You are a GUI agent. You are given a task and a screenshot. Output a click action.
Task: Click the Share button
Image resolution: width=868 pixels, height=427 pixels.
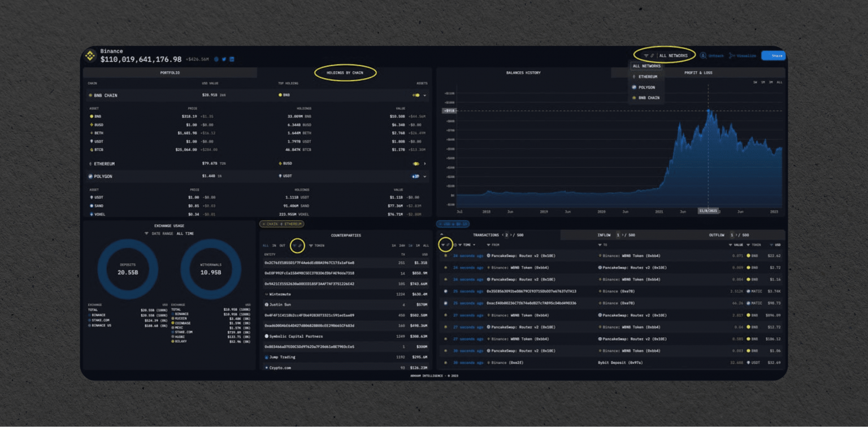coord(772,56)
